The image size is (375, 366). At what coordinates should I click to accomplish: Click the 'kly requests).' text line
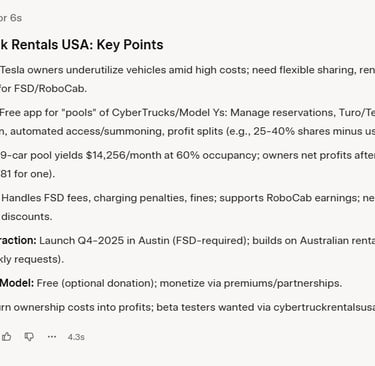coord(32,259)
